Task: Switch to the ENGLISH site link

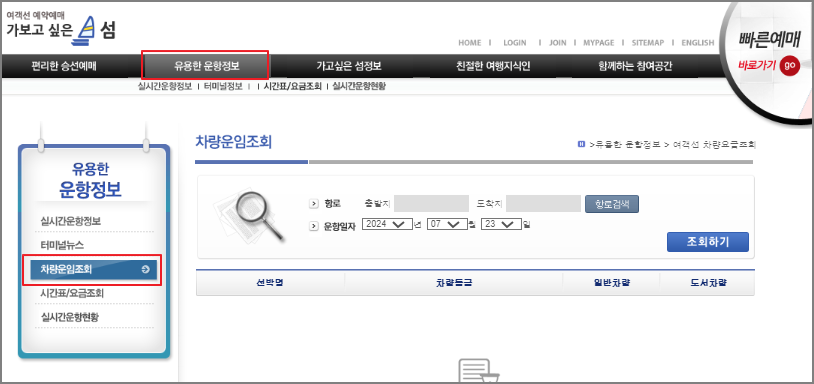Action: coord(698,43)
